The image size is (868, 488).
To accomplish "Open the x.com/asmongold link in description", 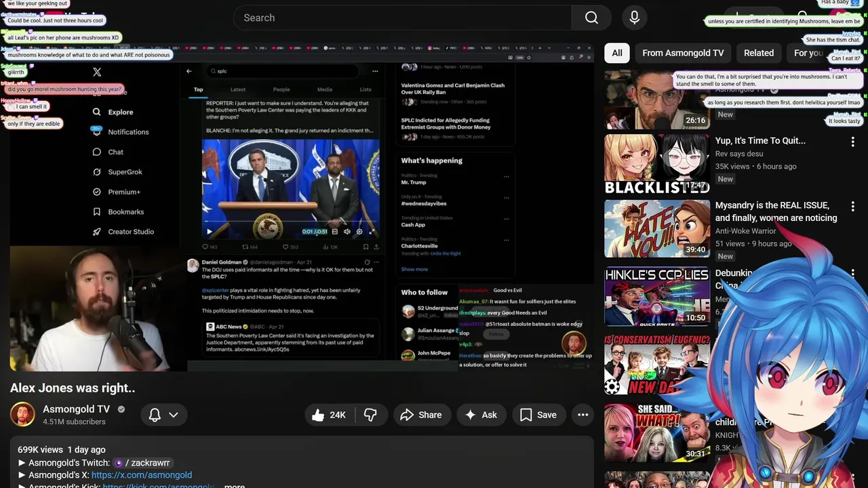I will tap(142, 475).
